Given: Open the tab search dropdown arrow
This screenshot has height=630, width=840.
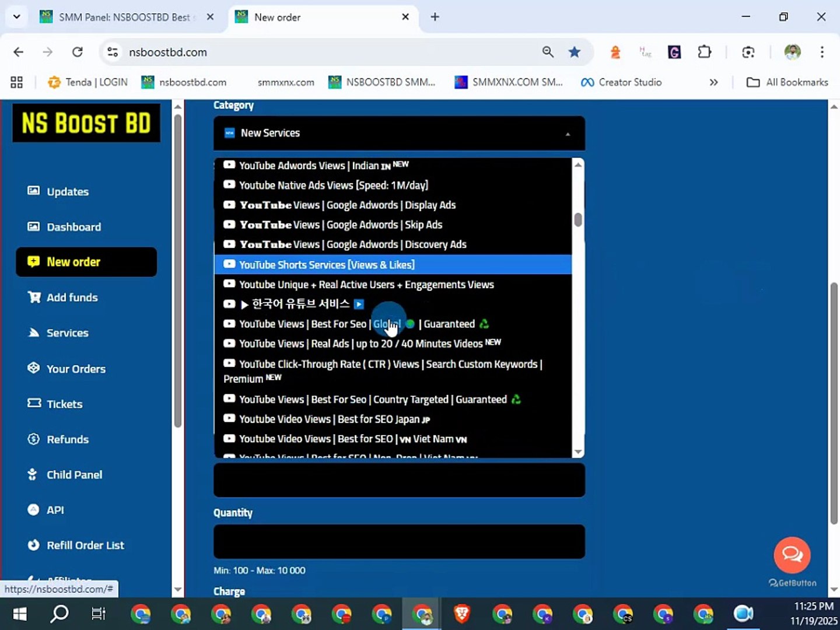Looking at the screenshot, I should [17, 17].
